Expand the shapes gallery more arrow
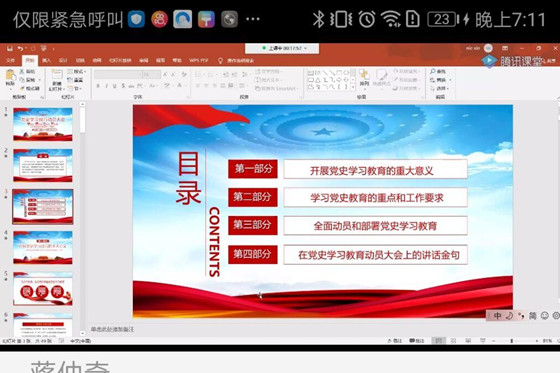The image size is (560, 373). [x=353, y=87]
